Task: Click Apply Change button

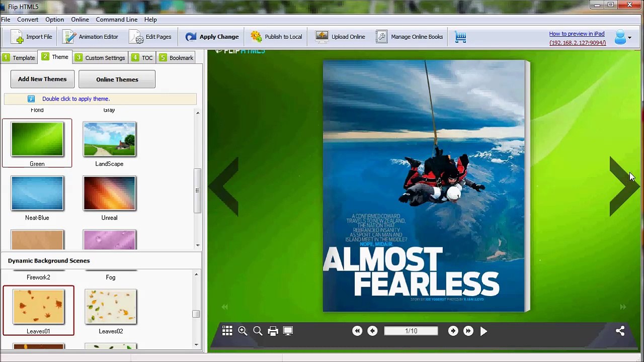Action: (212, 37)
